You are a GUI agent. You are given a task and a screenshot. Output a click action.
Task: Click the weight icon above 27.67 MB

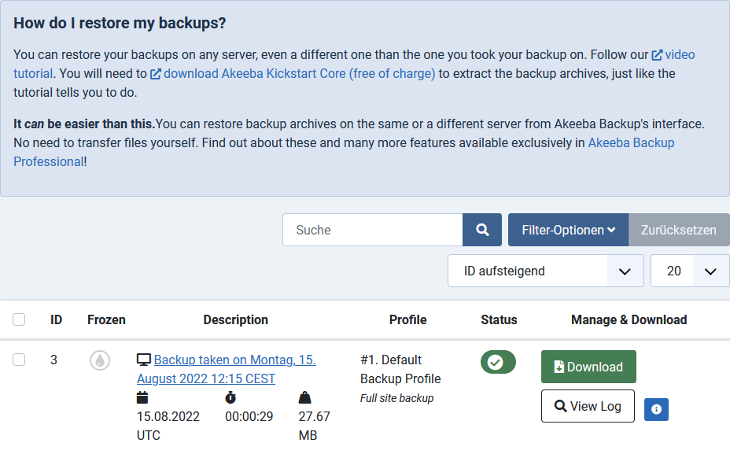point(304,398)
